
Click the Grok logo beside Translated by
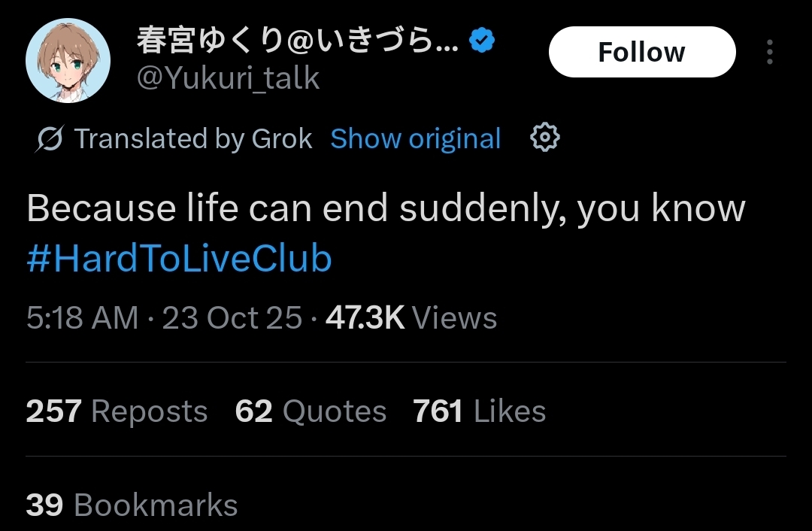pos(50,138)
